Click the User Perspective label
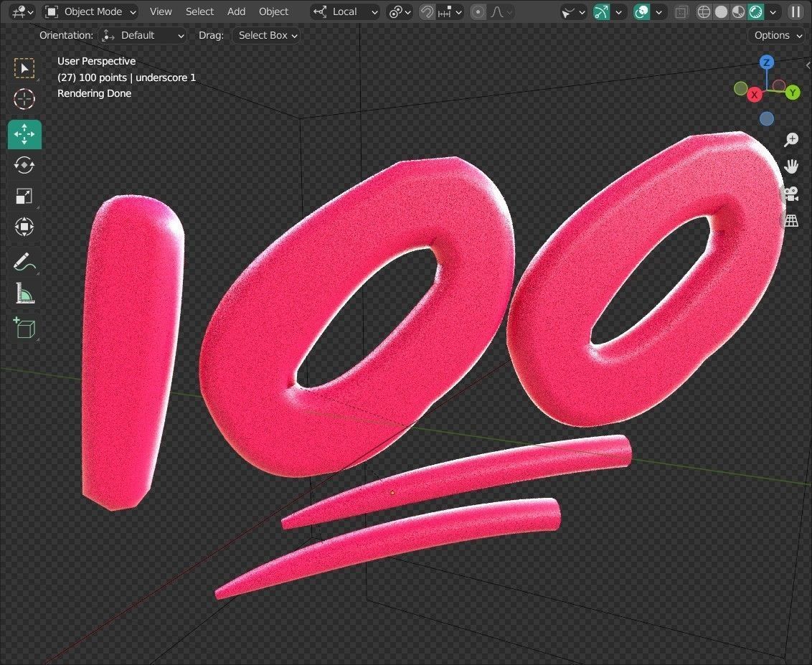This screenshot has height=665, width=812. pyautogui.click(x=96, y=61)
